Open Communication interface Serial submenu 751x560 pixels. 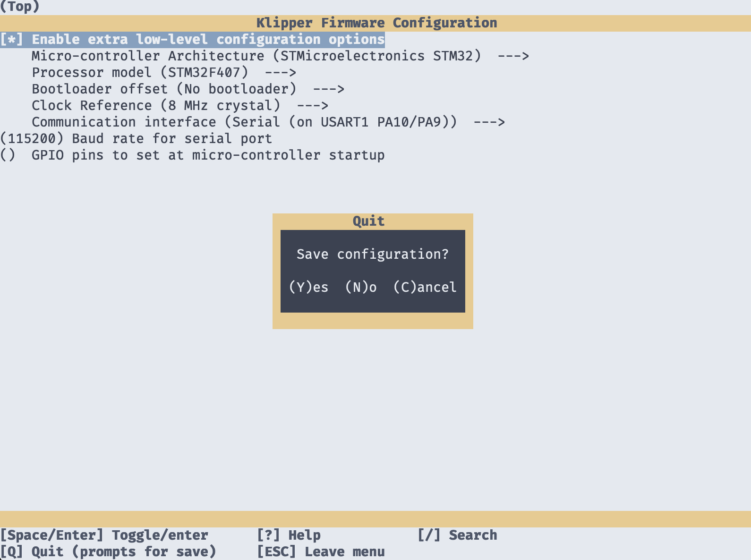click(268, 122)
